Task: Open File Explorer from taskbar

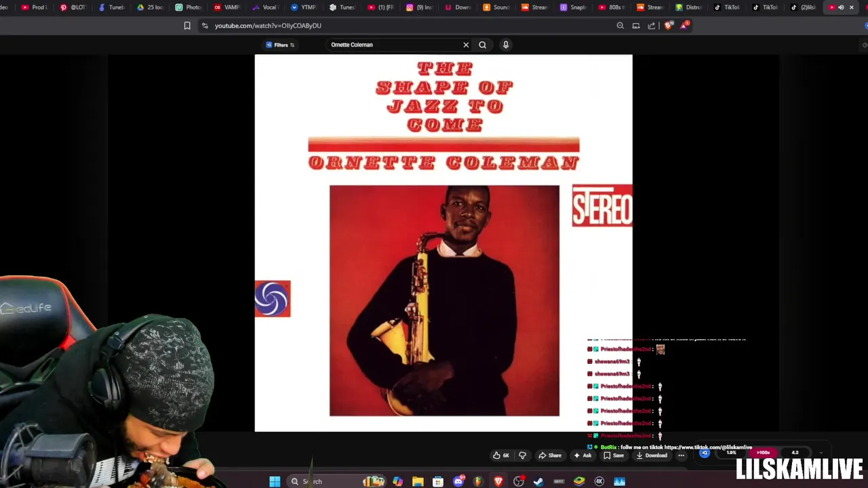Action: pos(418,481)
